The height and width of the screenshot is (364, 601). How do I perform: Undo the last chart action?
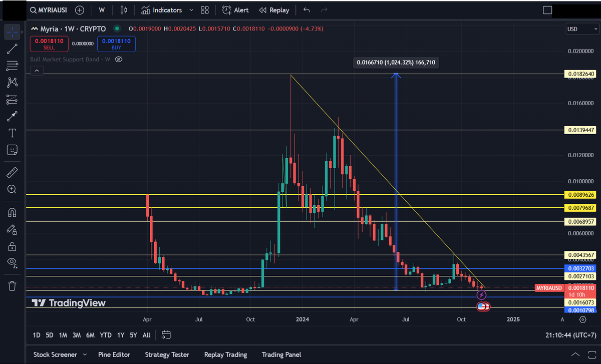click(307, 10)
